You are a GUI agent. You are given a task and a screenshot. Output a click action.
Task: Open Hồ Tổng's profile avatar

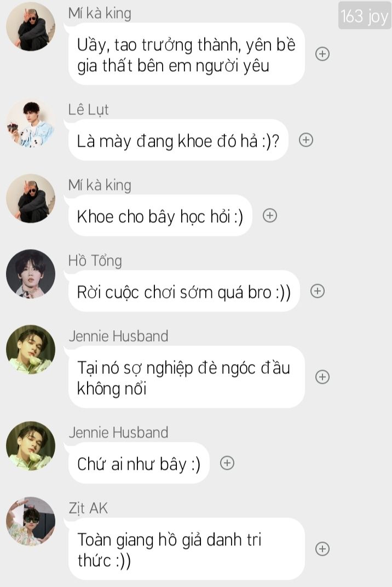tap(31, 274)
